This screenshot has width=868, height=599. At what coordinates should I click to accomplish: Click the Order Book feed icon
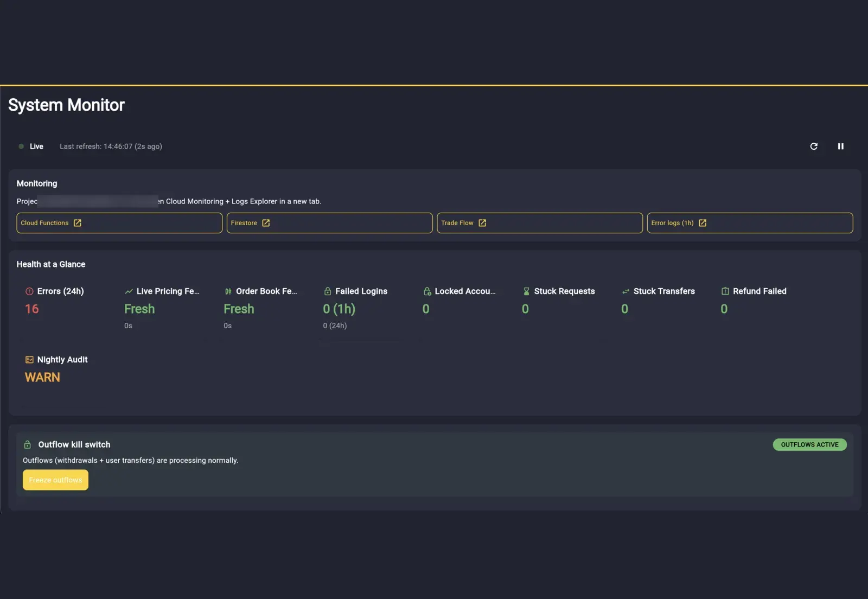[x=228, y=291]
